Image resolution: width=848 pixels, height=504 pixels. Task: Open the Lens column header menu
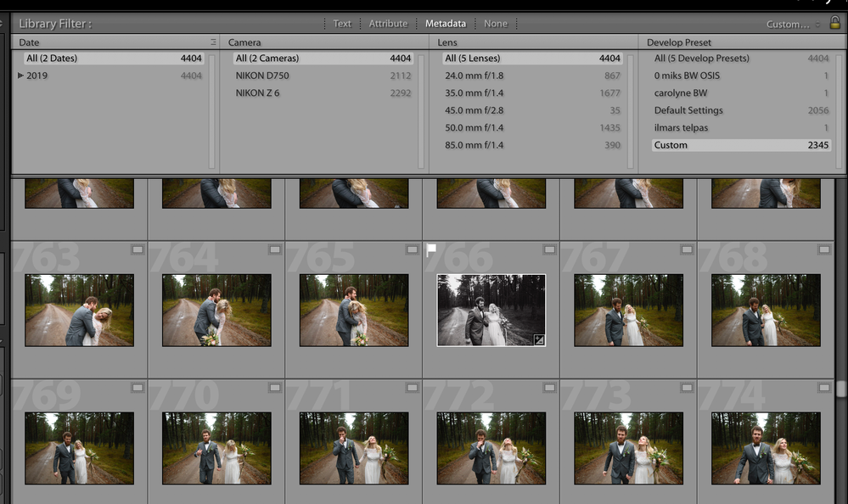click(x=447, y=42)
